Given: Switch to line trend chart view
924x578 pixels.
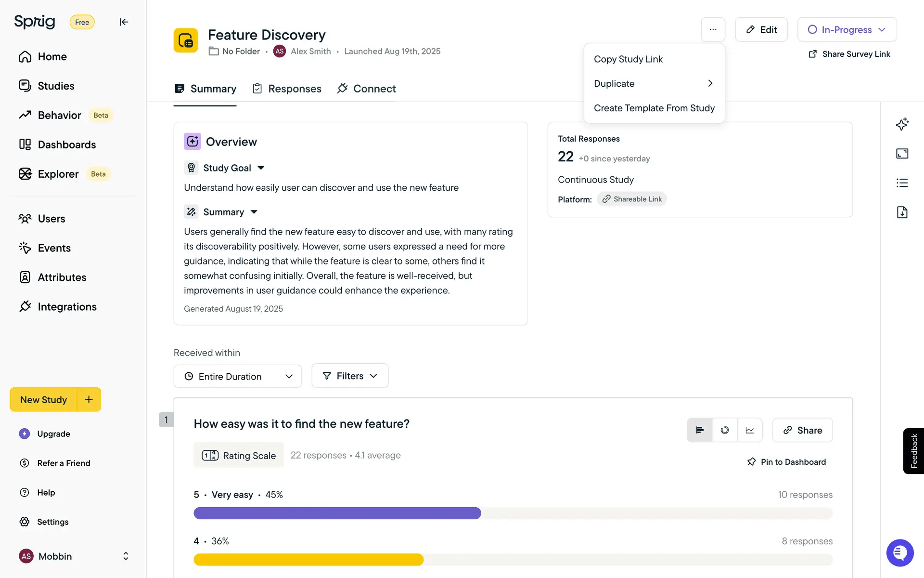Looking at the screenshot, I should (x=750, y=430).
